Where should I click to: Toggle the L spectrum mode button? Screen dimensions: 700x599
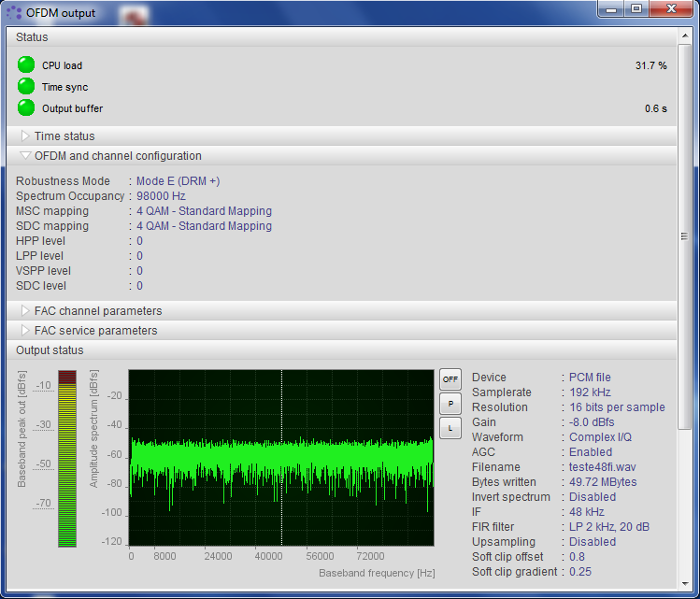450,428
